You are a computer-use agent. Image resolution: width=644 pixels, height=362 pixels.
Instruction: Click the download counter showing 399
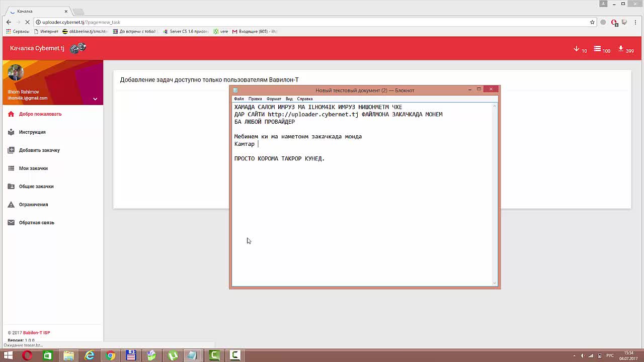625,49
